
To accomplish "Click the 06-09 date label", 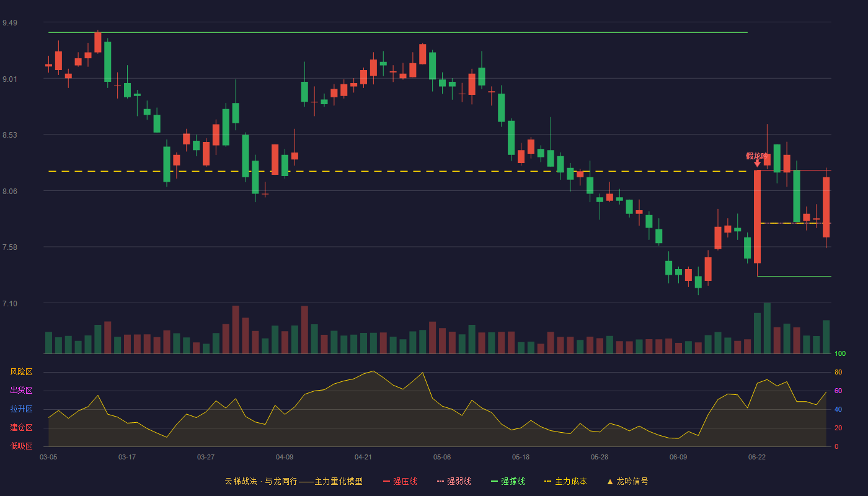I will tap(678, 457).
